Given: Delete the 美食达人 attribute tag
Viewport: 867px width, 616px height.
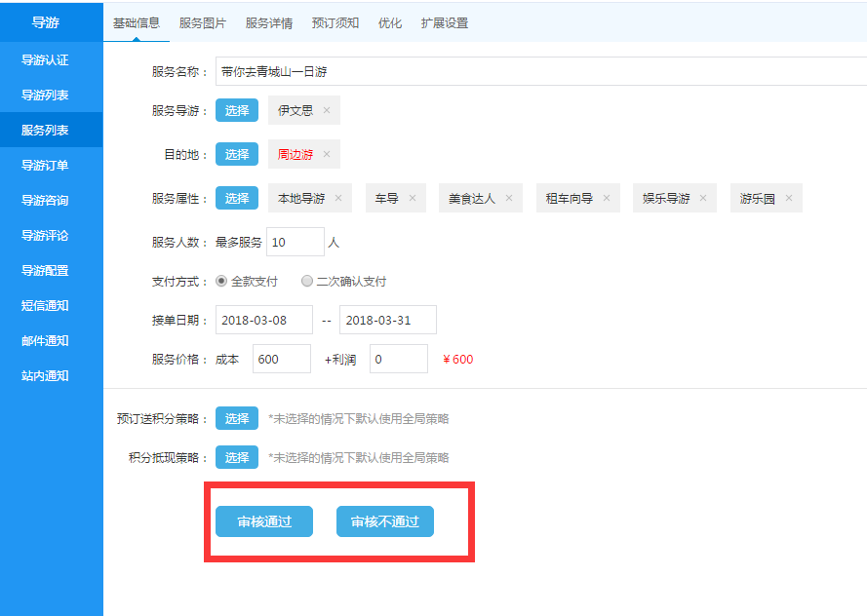Looking at the screenshot, I should (509, 199).
